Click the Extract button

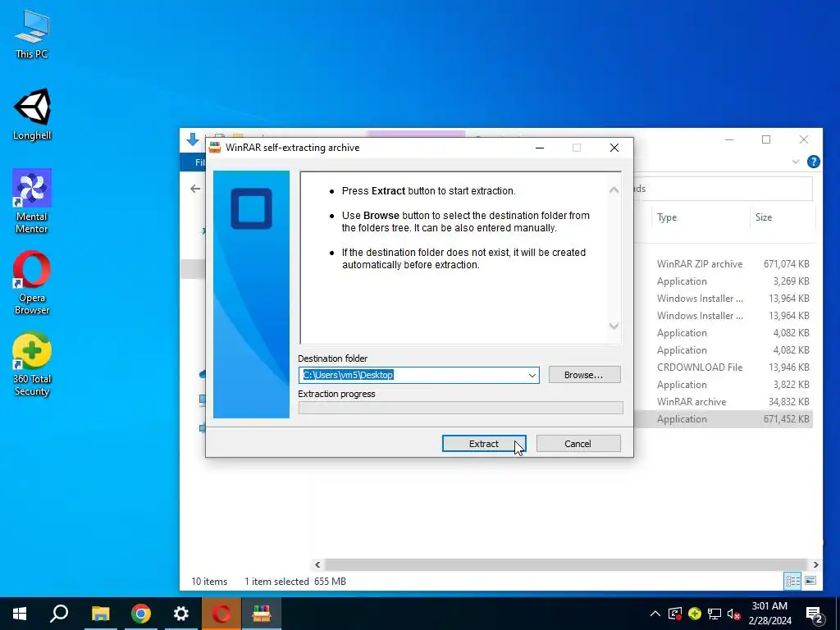click(x=484, y=444)
